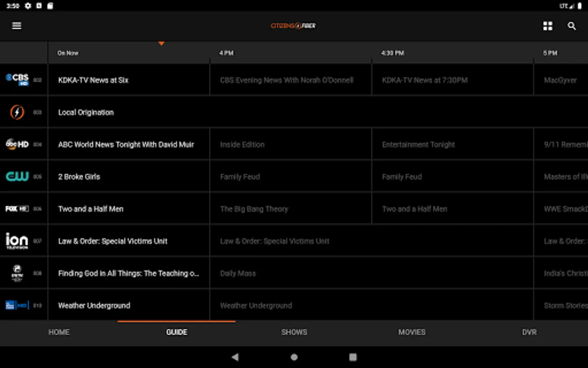Open Family Feud at 4 PM
Viewport: 588px width, 368px height.
pos(291,177)
